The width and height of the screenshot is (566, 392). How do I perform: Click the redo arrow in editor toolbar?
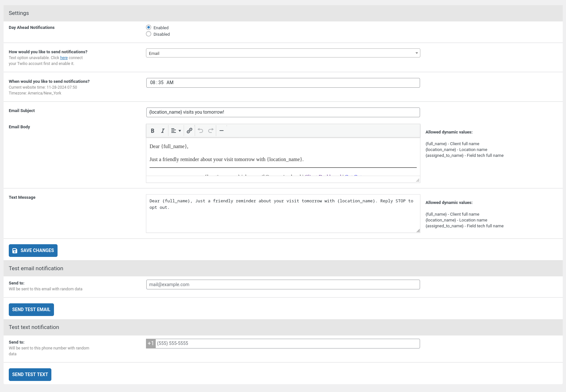pos(211,131)
